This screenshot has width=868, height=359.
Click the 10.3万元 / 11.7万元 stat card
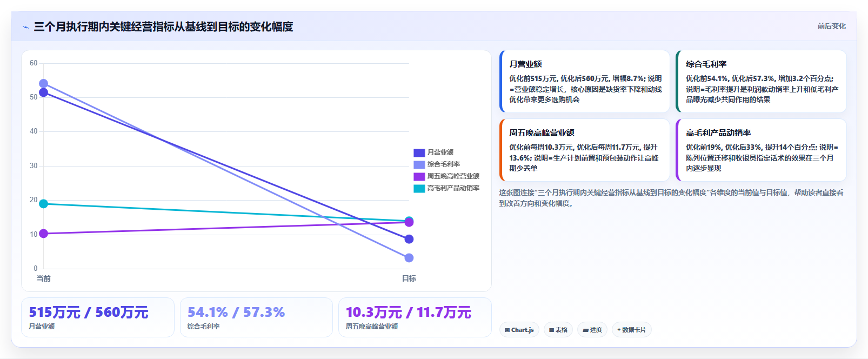415,317
